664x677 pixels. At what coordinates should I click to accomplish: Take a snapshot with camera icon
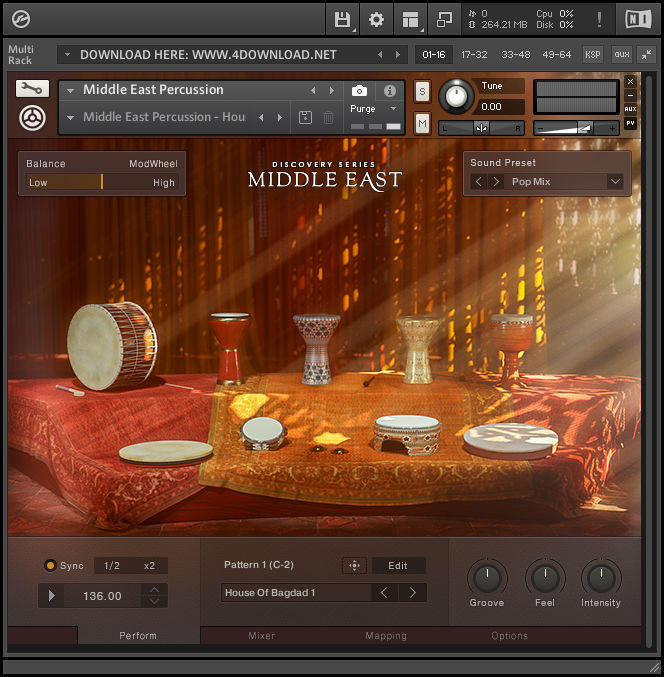coord(359,91)
